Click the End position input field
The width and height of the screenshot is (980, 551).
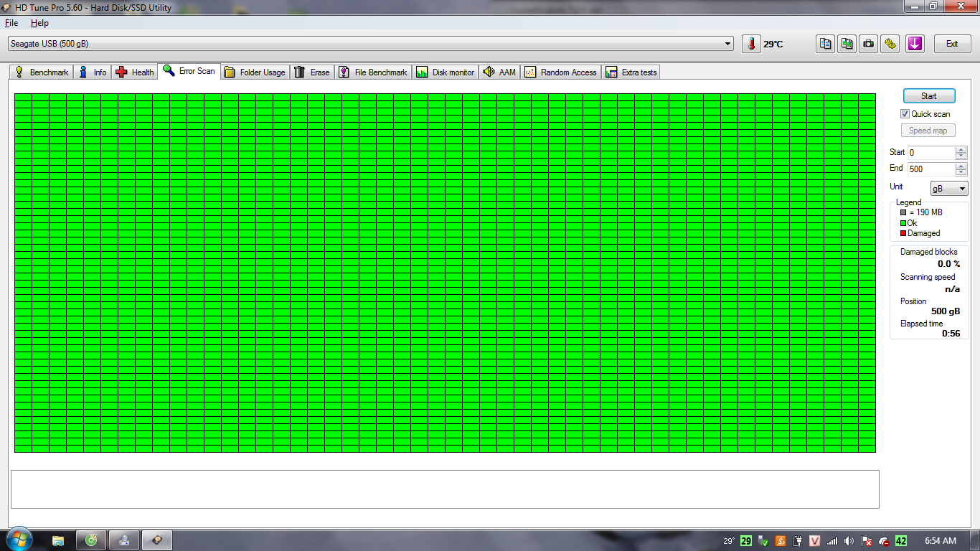pyautogui.click(x=931, y=169)
